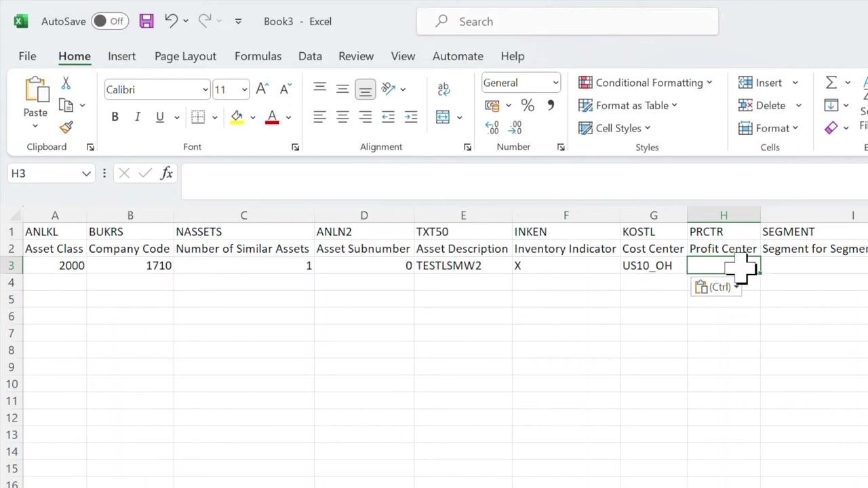Screen dimensions: 868x488
Task: Select Top Align icon
Action: (x=320, y=88)
